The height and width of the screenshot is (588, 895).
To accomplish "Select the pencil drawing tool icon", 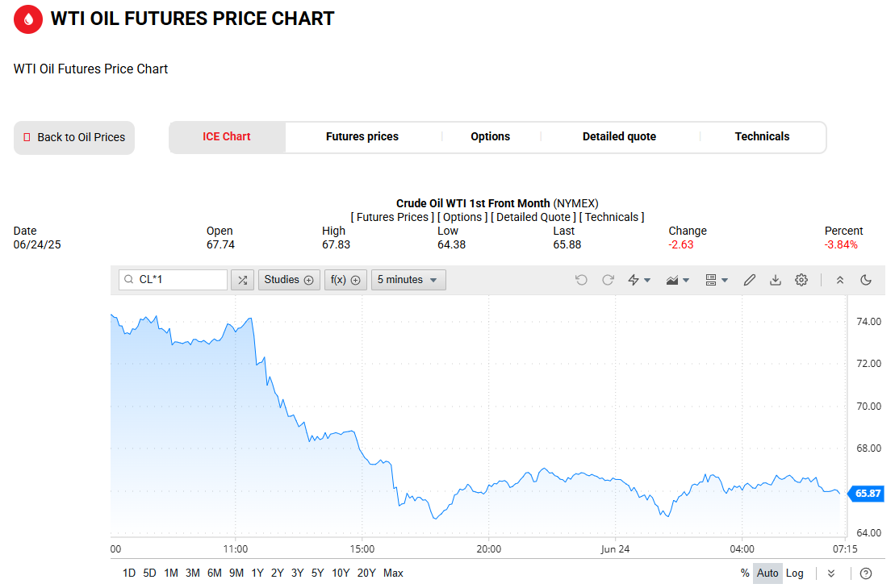I will [750, 280].
